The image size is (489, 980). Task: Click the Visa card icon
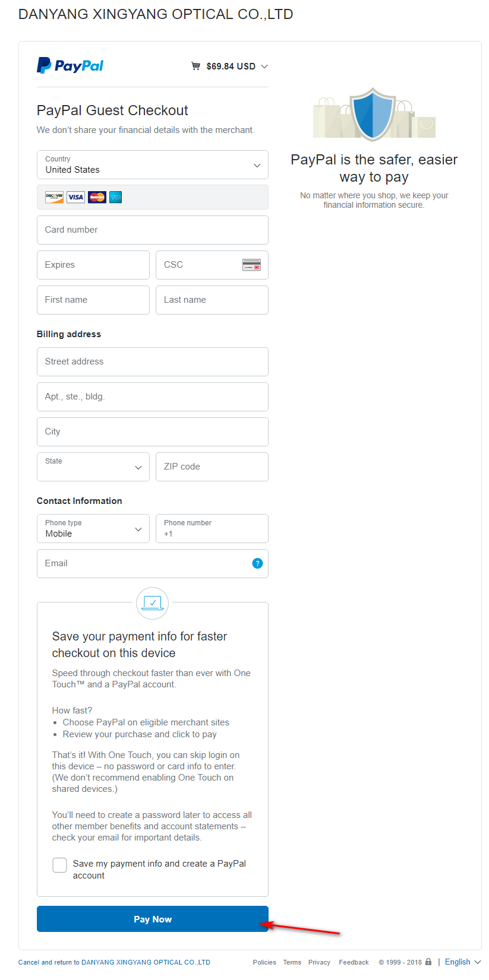click(75, 197)
